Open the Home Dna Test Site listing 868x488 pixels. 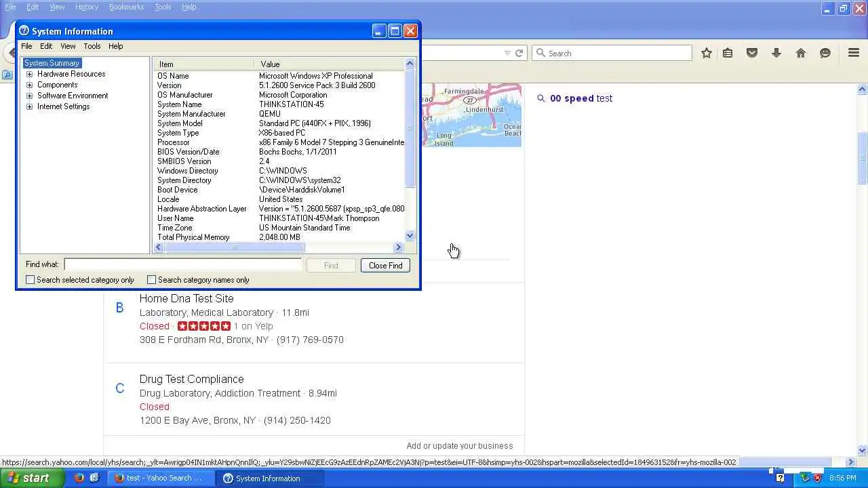(186, 298)
